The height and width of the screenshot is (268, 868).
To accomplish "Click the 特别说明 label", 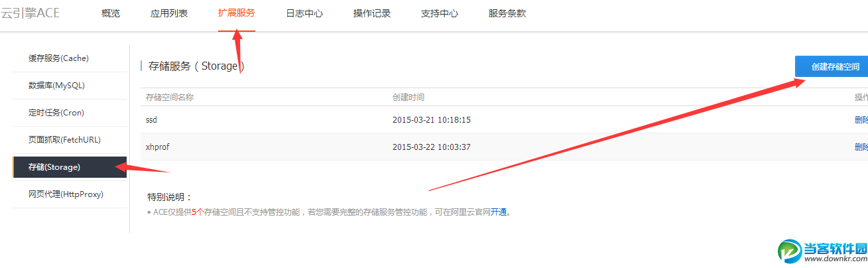I will 170,197.
